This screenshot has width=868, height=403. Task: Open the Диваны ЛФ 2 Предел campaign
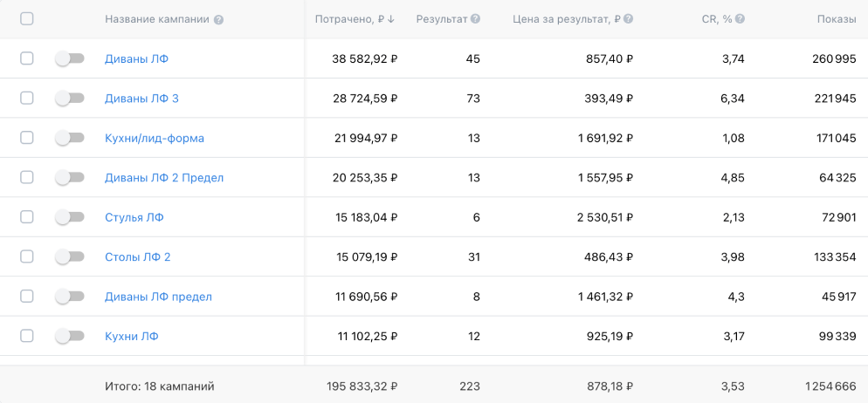tap(164, 178)
